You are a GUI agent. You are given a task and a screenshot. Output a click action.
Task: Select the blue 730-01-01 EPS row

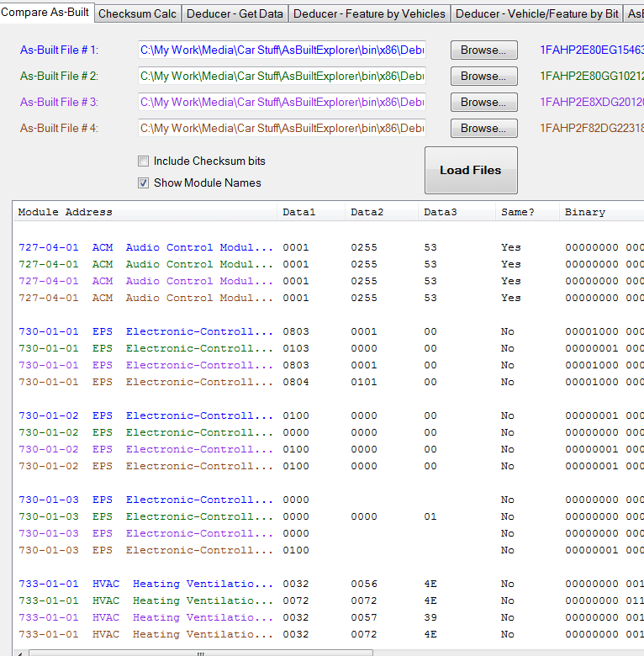pos(330,331)
